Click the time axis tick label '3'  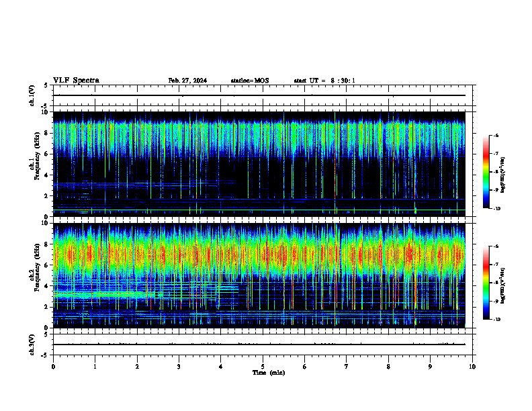179,367
